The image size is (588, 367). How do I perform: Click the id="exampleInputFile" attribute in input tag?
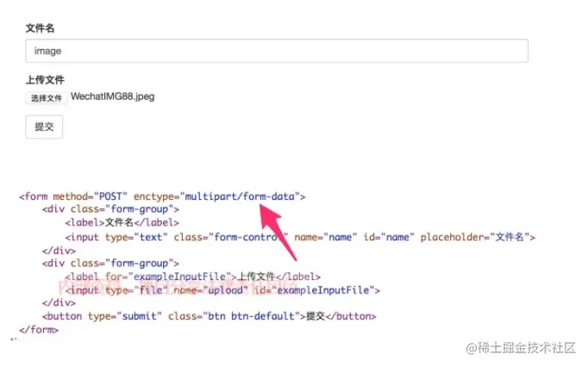coord(314,290)
